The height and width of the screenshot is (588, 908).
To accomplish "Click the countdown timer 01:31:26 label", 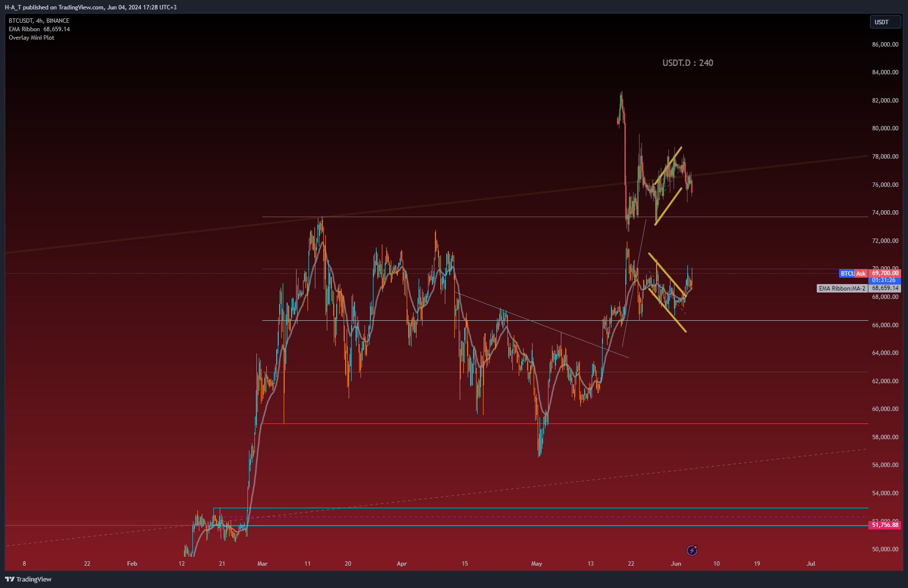I will tap(885, 280).
